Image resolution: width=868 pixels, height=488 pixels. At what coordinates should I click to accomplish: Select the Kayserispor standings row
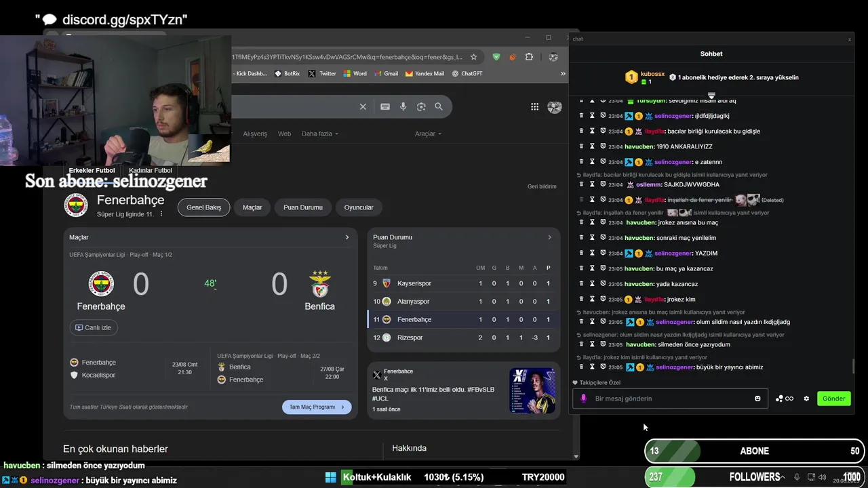point(464,283)
